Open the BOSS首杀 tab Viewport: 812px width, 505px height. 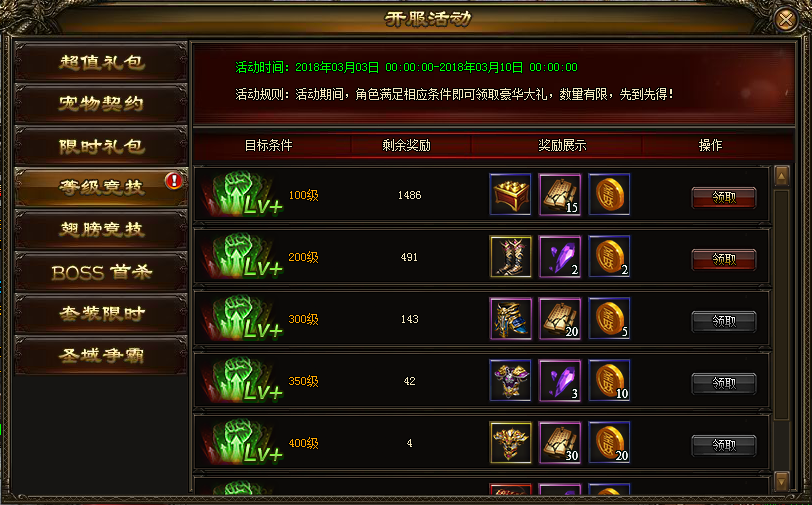click(x=101, y=272)
